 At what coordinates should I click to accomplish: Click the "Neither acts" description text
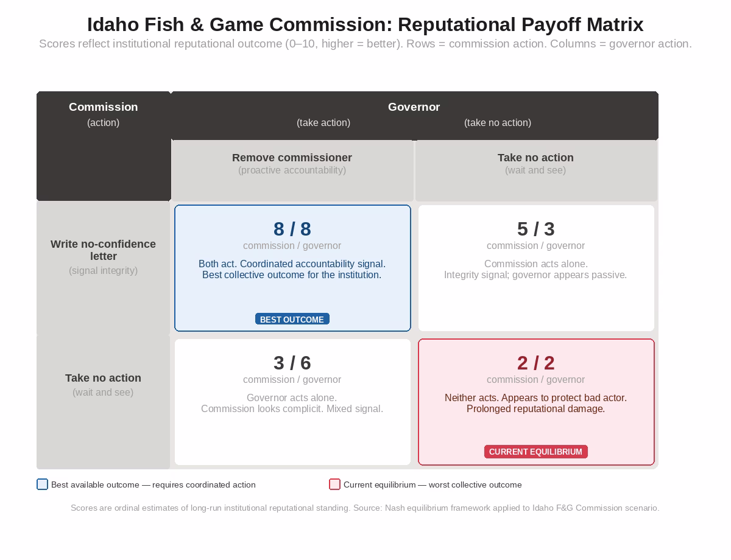coord(535,403)
